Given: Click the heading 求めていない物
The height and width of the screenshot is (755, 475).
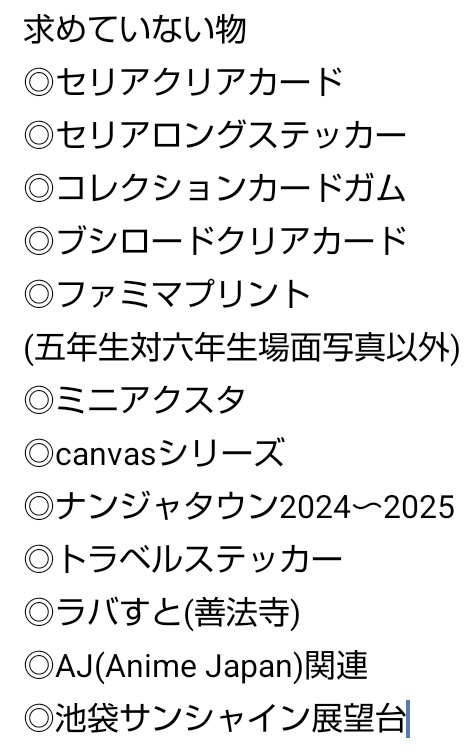Looking at the screenshot, I should click(x=135, y=29).
